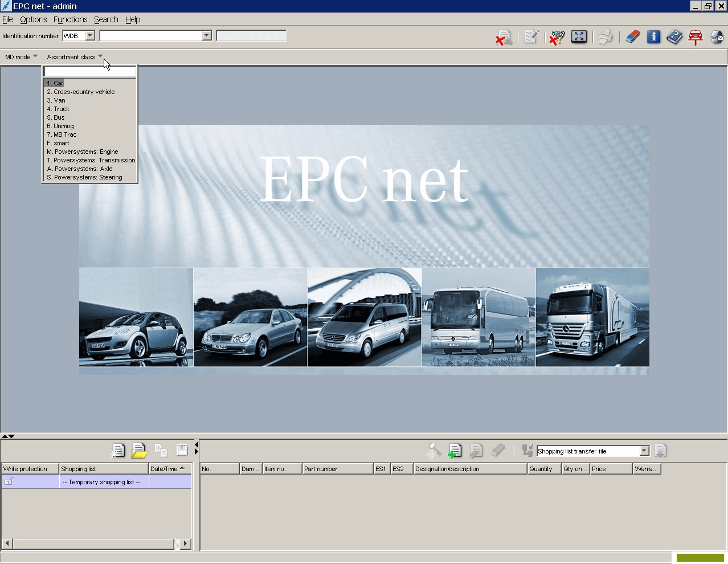Image resolution: width=728 pixels, height=564 pixels.
Task: Open the Help menu
Action: point(133,19)
